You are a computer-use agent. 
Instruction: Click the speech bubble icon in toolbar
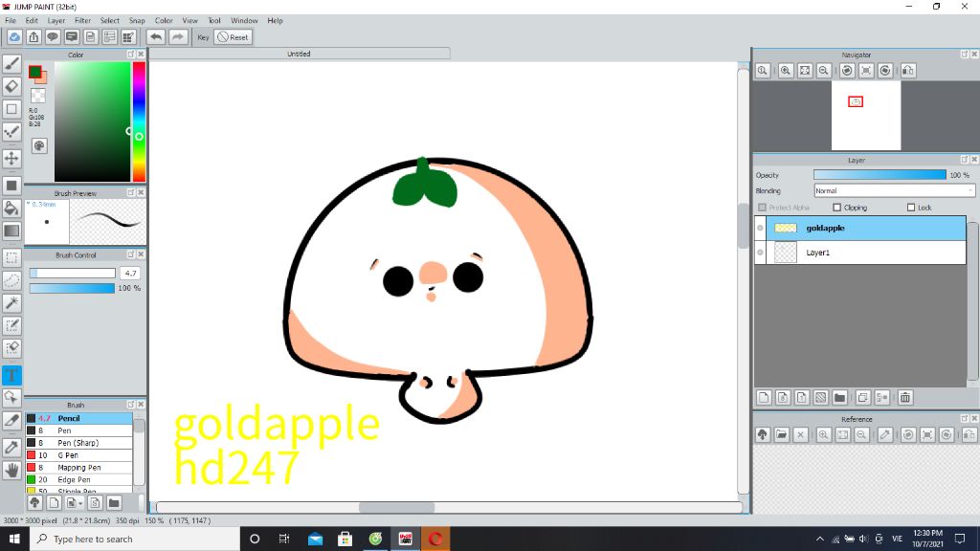pyautogui.click(x=53, y=37)
